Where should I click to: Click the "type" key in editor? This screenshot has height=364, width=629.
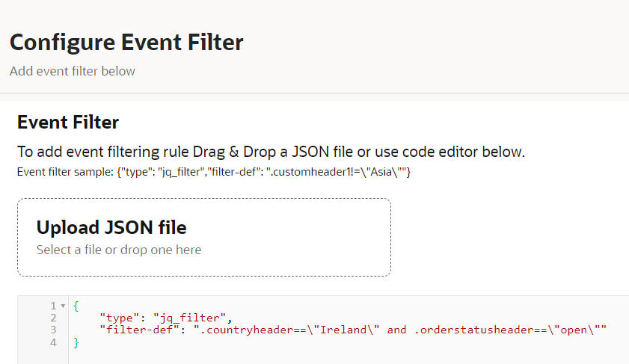pos(117,318)
